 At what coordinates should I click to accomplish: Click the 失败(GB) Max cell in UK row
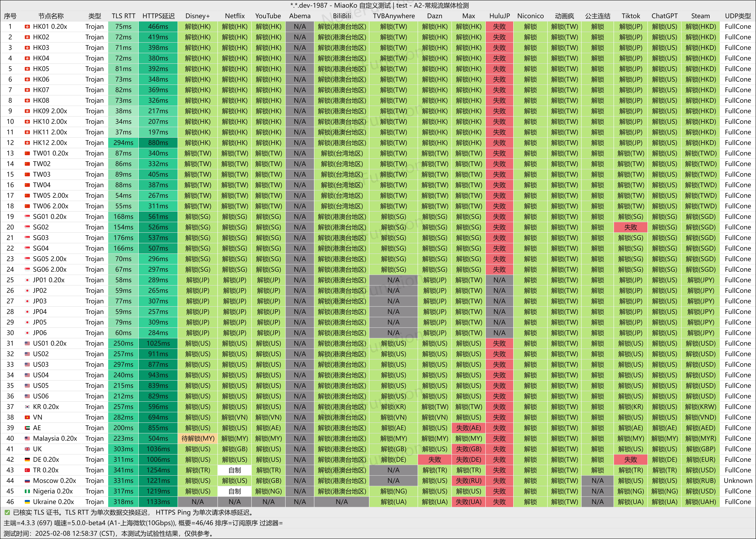(x=469, y=449)
